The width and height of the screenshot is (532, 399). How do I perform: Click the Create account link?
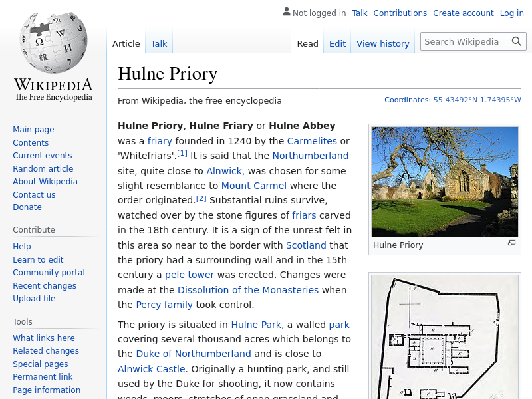pos(463,13)
